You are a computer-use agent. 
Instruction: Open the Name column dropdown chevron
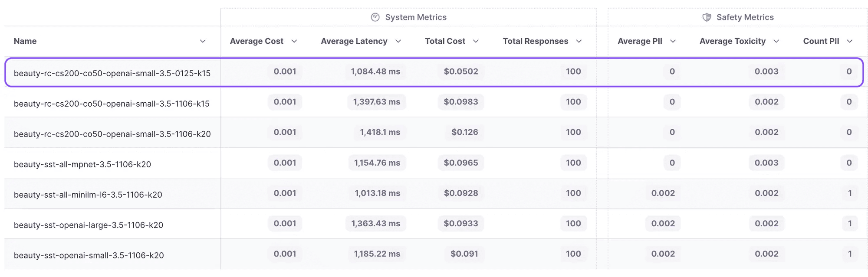click(203, 41)
